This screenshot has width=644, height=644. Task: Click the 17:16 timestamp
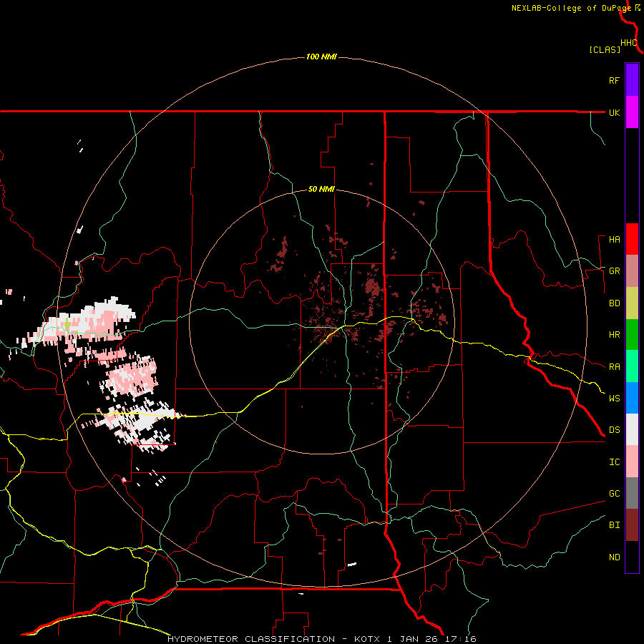point(460,639)
